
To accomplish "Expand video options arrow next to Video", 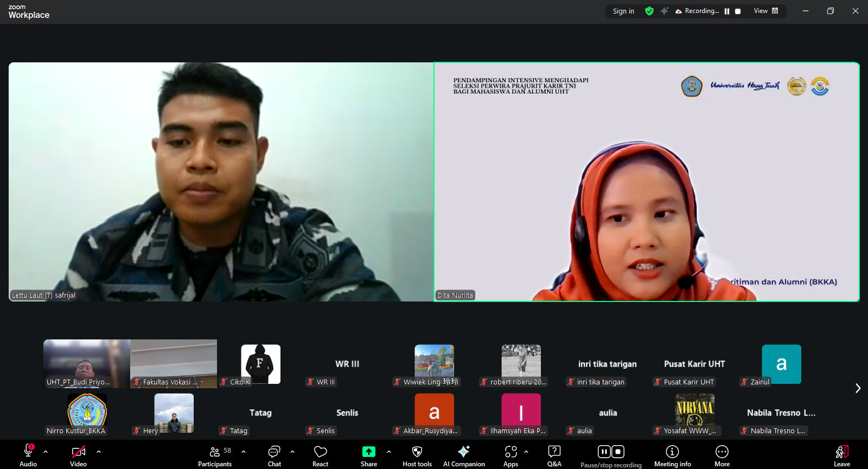I will point(99,451).
